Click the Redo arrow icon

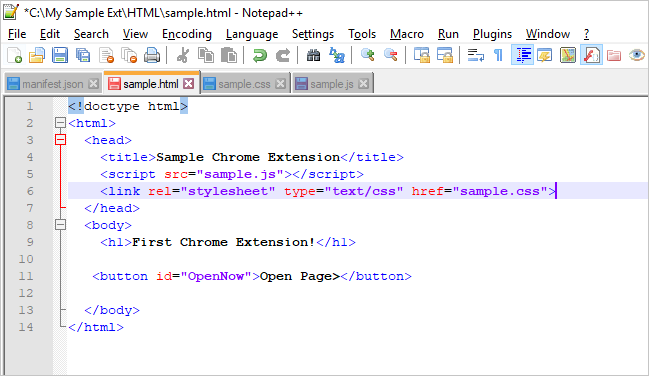click(283, 55)
